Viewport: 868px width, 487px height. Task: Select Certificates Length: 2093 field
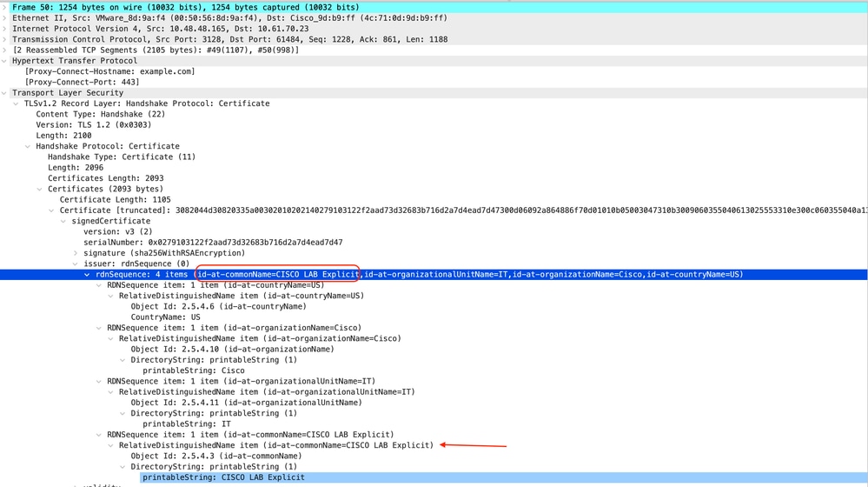(106, 178)
